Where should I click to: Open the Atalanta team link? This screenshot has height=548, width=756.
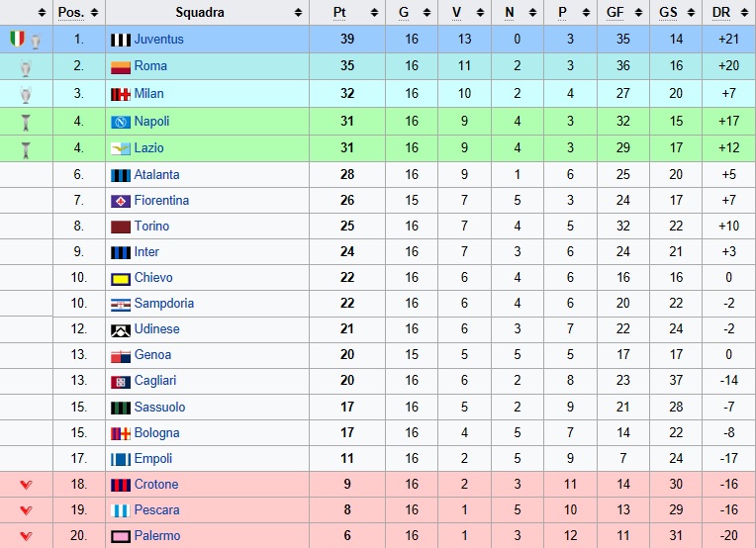(156, 174)
